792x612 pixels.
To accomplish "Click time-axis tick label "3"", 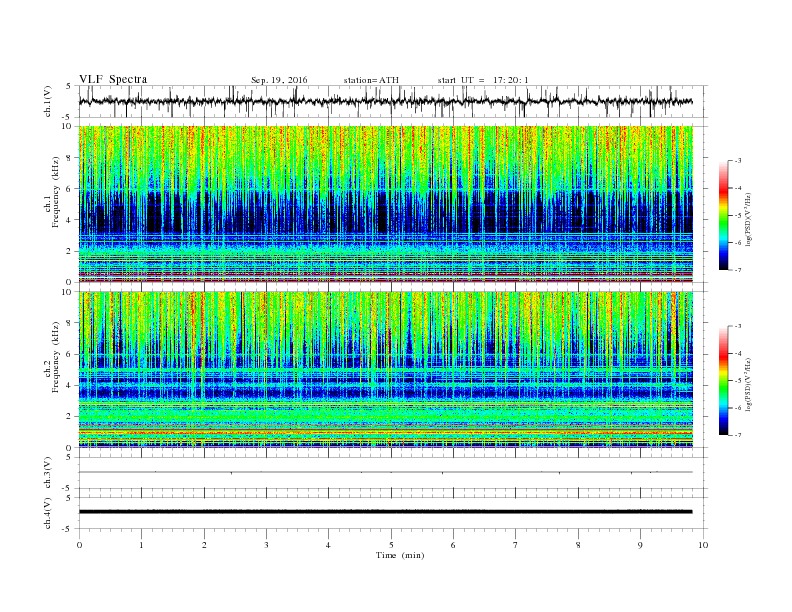I will click(x=266, y=545).
